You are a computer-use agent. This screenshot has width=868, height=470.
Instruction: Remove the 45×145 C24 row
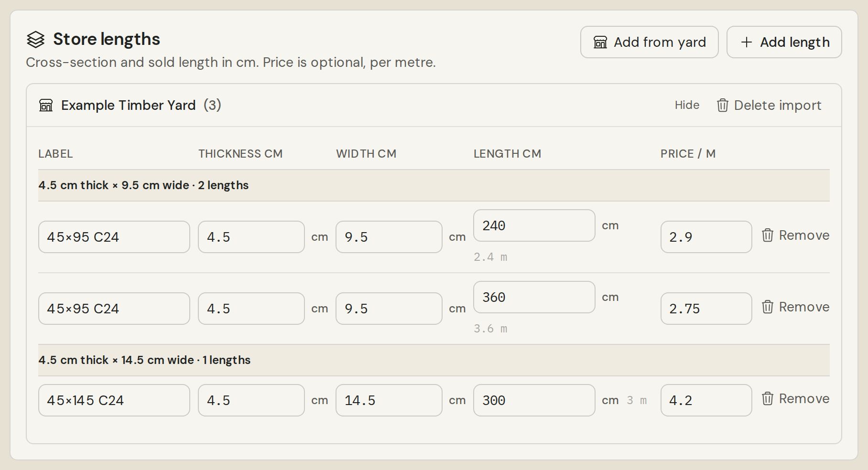click(x=795, y=398)
